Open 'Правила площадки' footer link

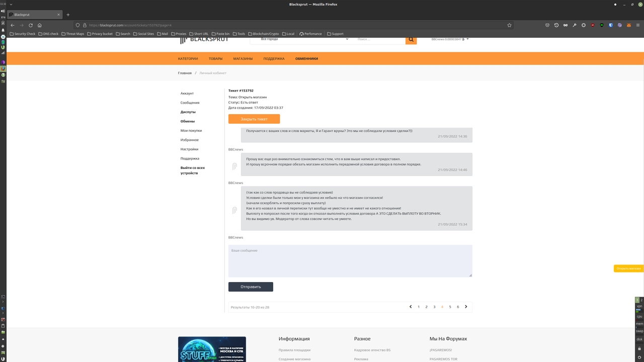(294, 350)
